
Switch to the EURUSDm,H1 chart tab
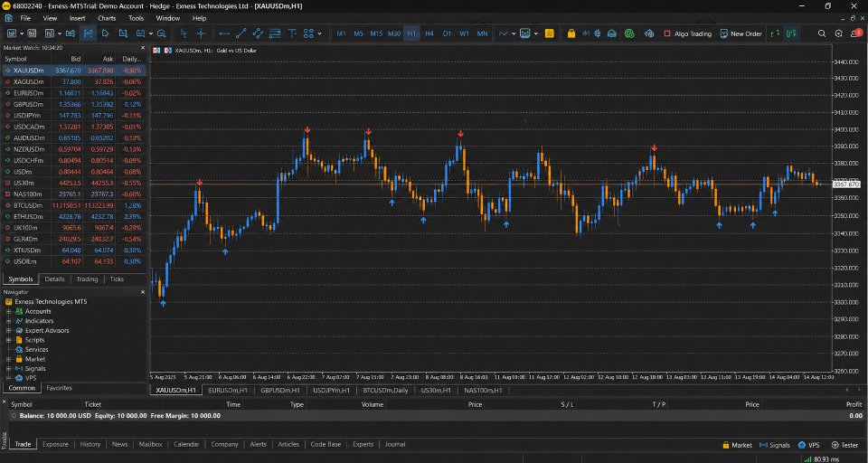(x=228, y=390)
